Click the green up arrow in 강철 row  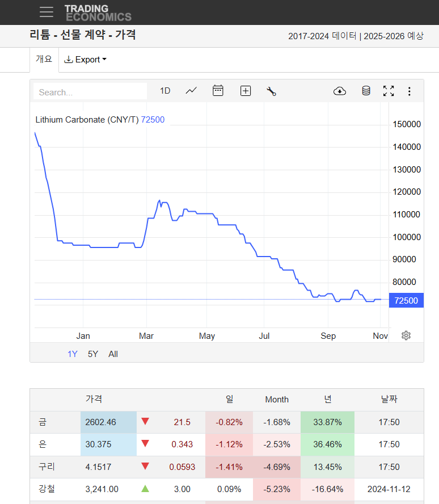point(145,489)
